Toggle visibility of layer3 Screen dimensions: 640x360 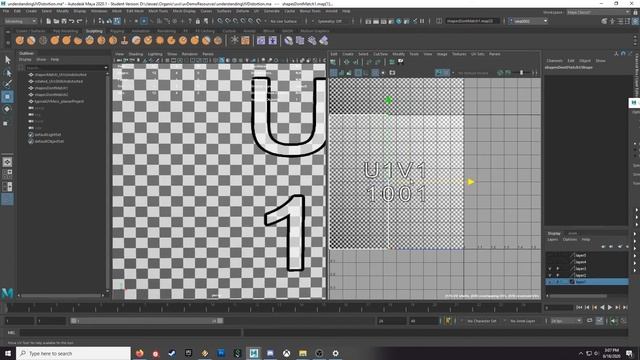tap(550, 269)
